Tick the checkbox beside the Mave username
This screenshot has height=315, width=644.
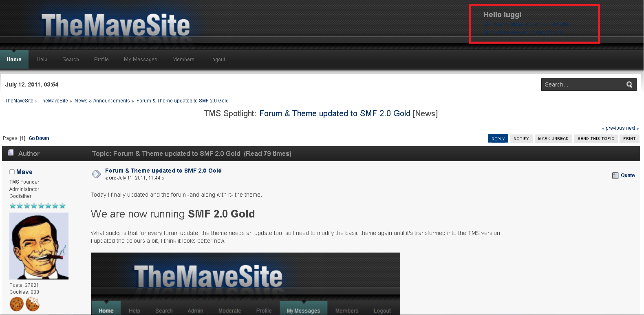tap(12, 172)
